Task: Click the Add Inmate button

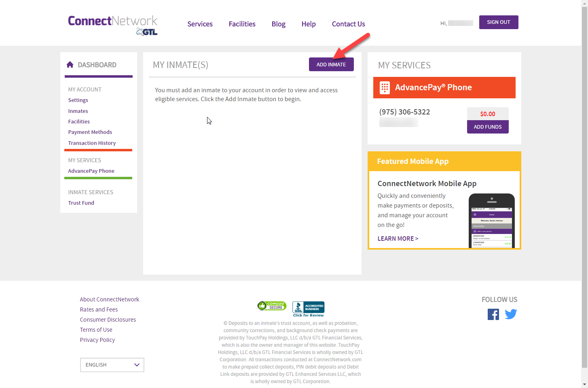Action: point(331,64)
